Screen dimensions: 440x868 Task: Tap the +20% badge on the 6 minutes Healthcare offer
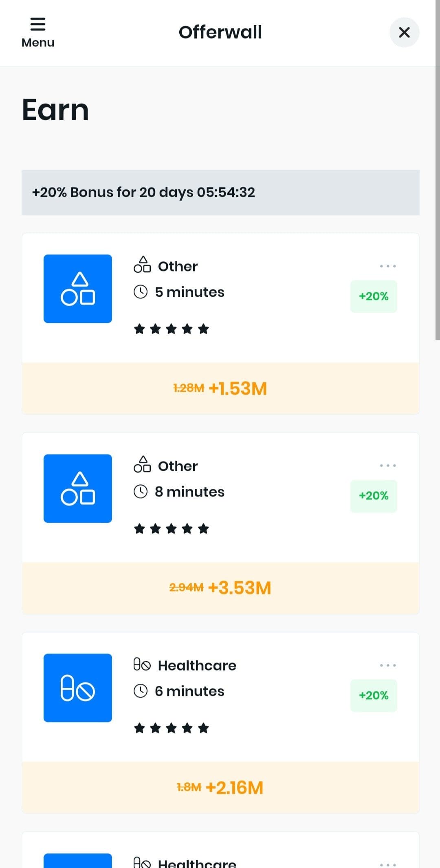coord(374,696)
